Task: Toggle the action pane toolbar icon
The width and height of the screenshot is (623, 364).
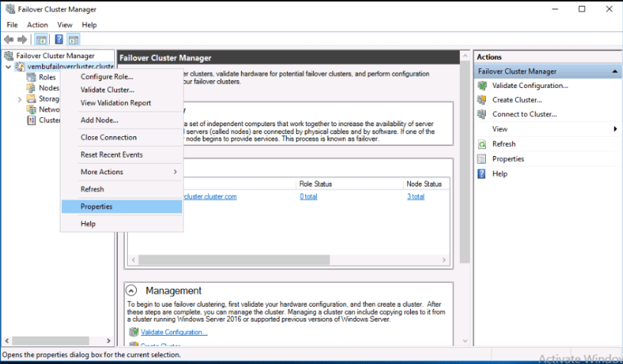Action: tap(73, 39)
